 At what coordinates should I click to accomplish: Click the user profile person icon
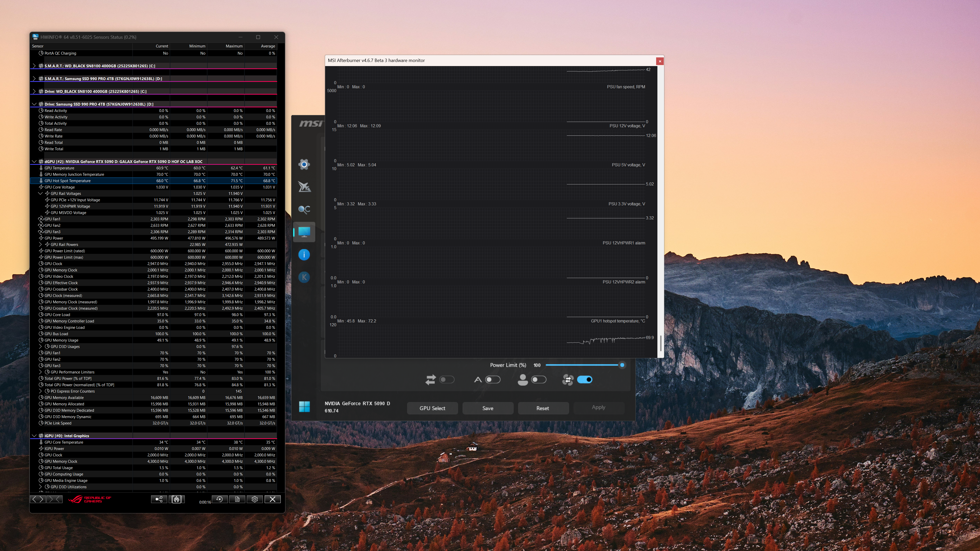523,380
